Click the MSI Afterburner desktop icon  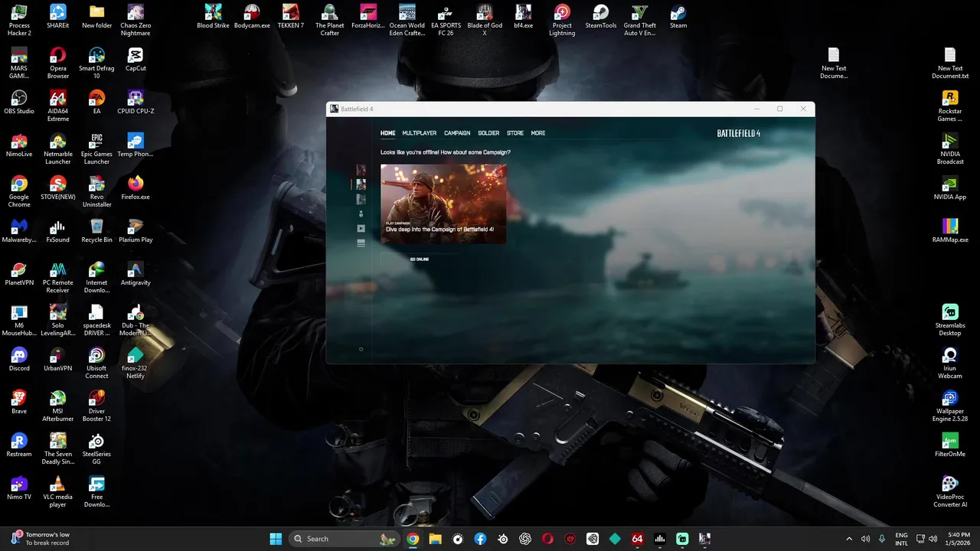[x=57, y=406]
